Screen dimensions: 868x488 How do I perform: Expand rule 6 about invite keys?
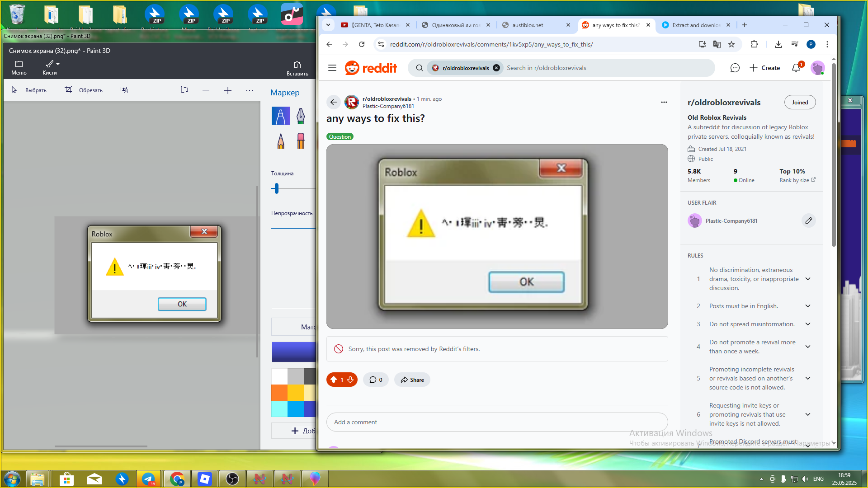[x=808, y=414]
